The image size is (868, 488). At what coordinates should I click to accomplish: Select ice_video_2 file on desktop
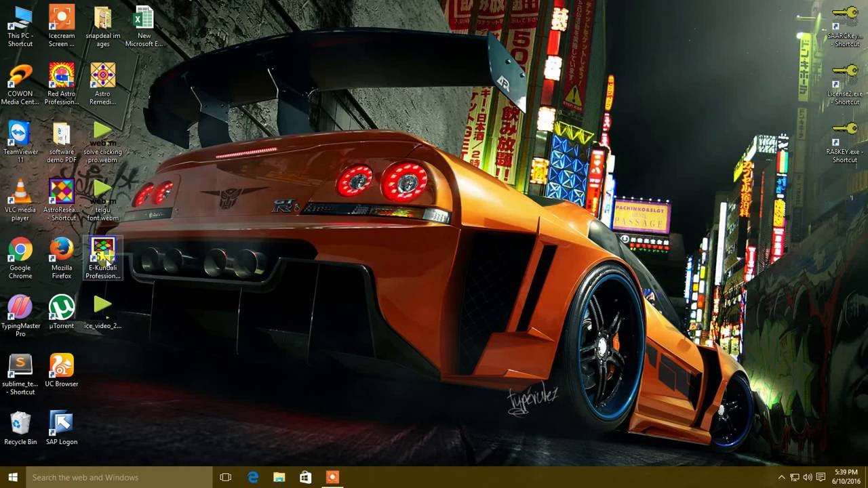(103, 312)
